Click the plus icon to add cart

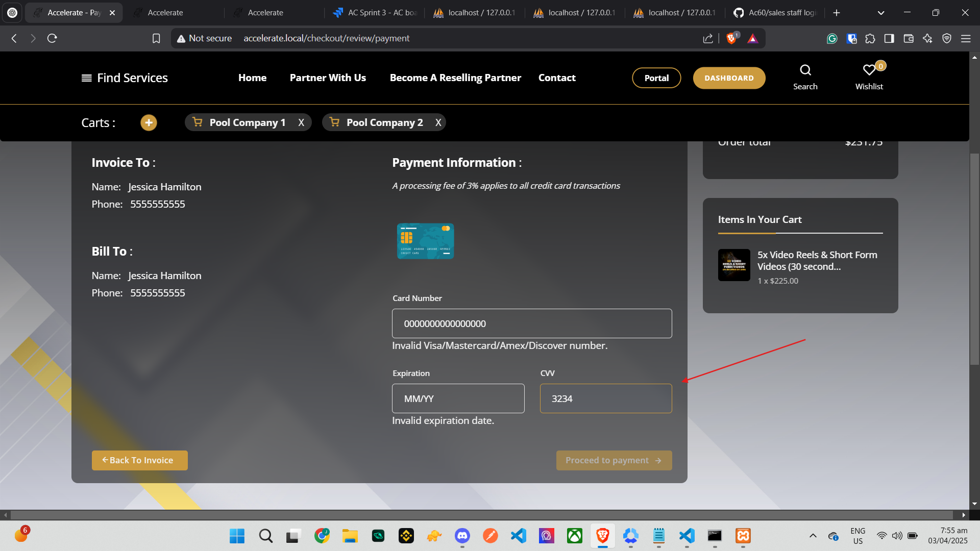pos(149,123)
